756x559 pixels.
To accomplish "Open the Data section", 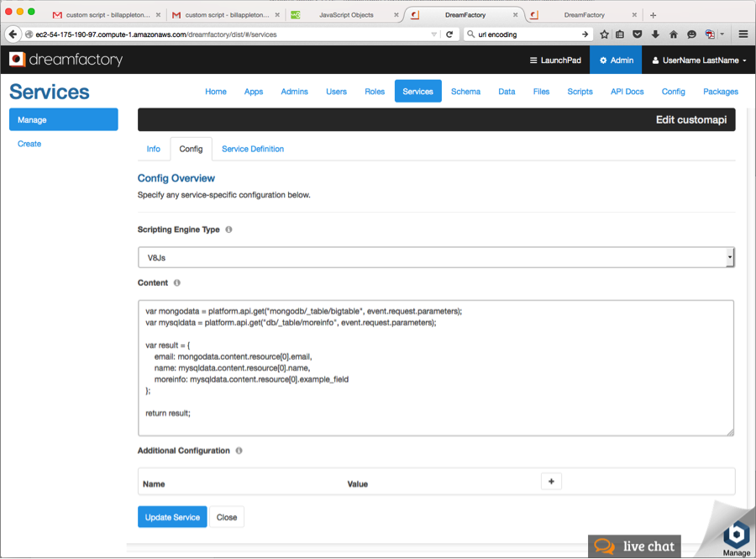I will tap(507, 92).
